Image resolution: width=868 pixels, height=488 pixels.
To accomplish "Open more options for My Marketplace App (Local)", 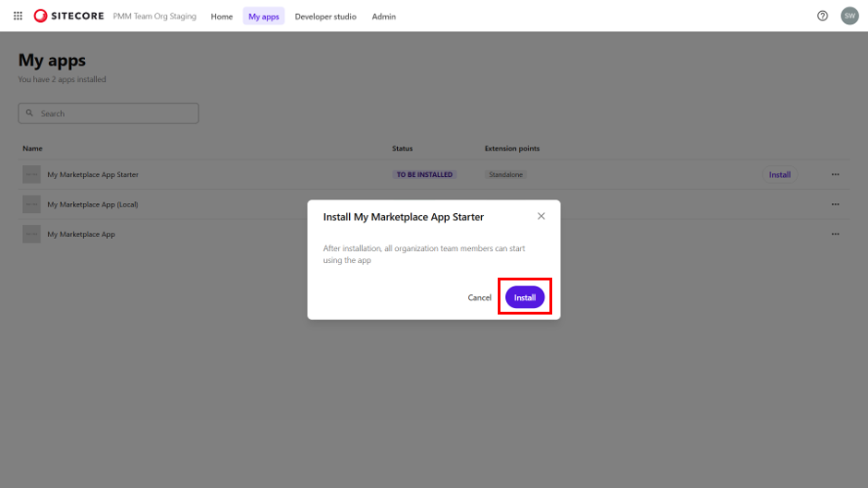I will coord(836,205).
